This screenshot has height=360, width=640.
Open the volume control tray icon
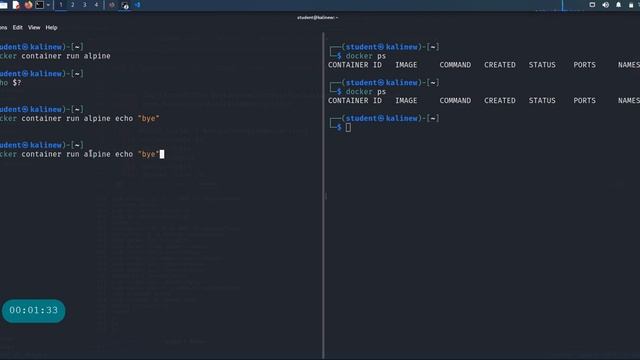coord(606,5)
